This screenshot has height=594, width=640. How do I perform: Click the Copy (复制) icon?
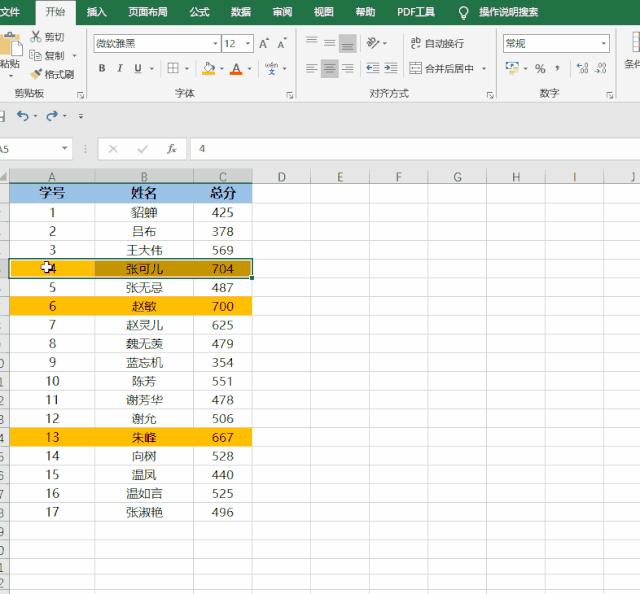click(x=36, y=55)
